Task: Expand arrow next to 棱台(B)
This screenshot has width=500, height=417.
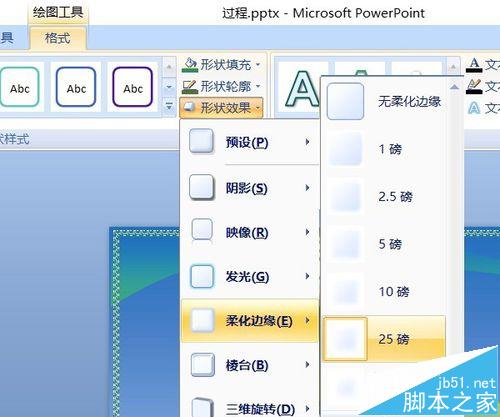Action: [307, 365]
